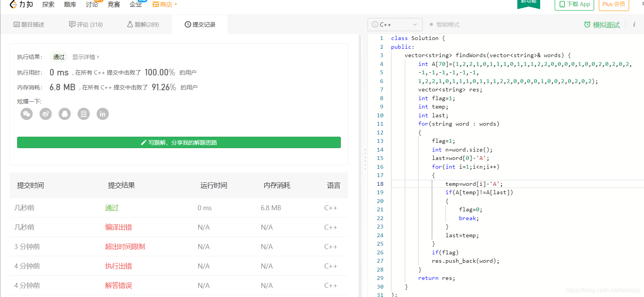The width and height of the screenshot is (644, 297).
Task: Click the info icon beside 模拟面试
Action: [x=634, y=24]
